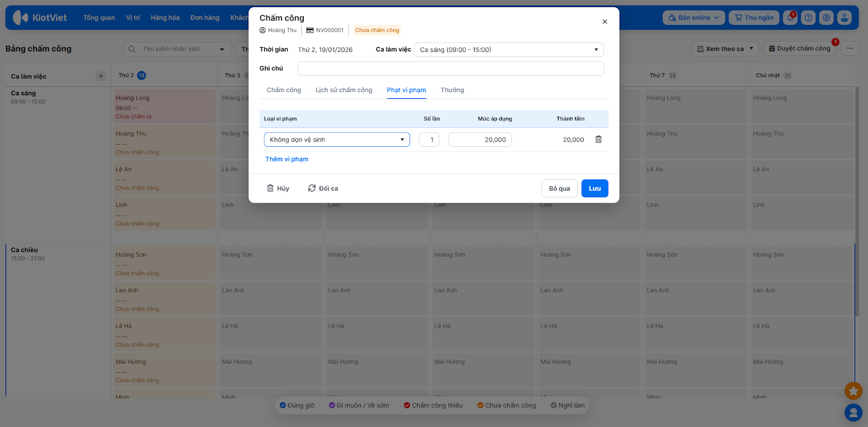868x427 pixels.
Task: Select the Phạt vi phạm tab
Action: pos(406,90)
